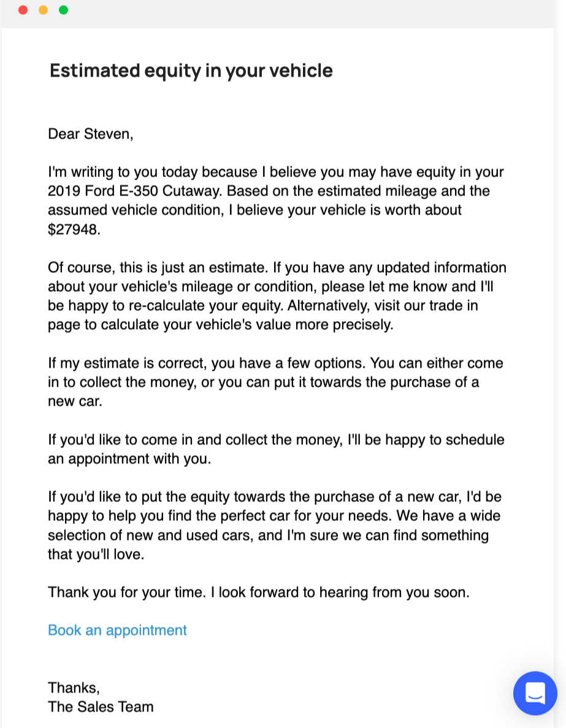Viewport: 566px width, 728px height.
Task: Click the empty gray window title bar
Action: click(x=307, y=11)
